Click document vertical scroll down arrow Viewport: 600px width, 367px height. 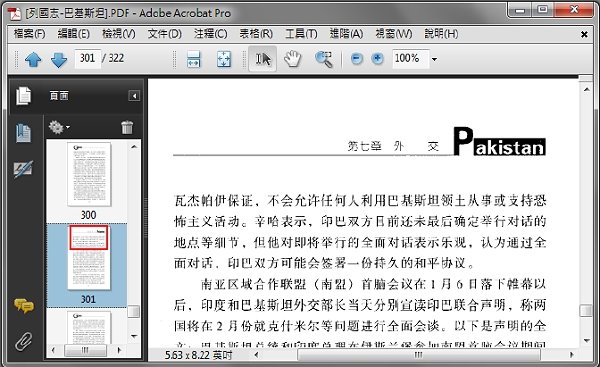[586, 340]
